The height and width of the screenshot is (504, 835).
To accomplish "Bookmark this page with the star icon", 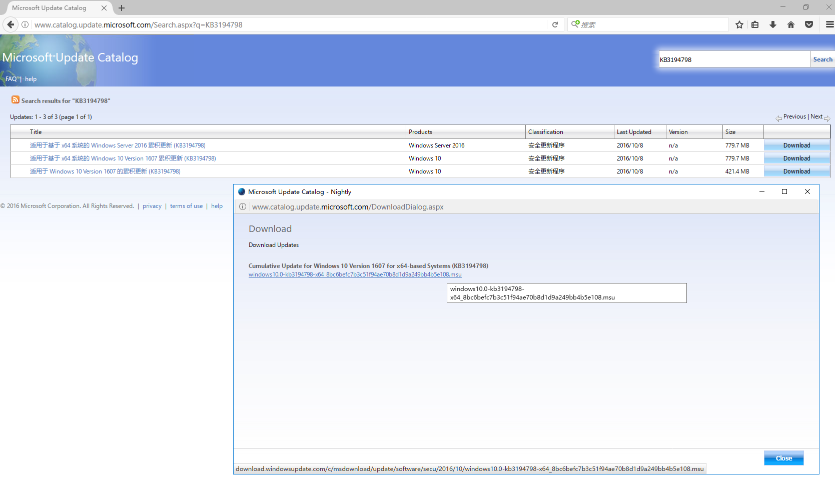I will (x=739, y=24).
